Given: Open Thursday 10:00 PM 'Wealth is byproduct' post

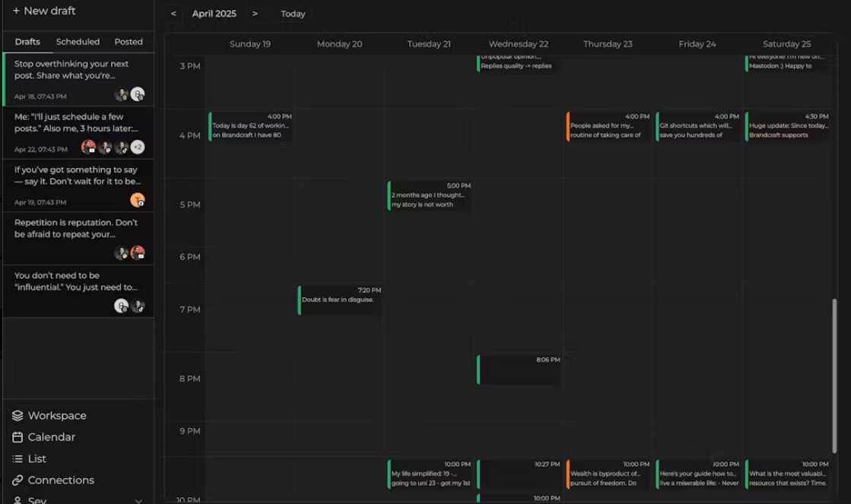Looking at the screenshot, I should point(608,474).
